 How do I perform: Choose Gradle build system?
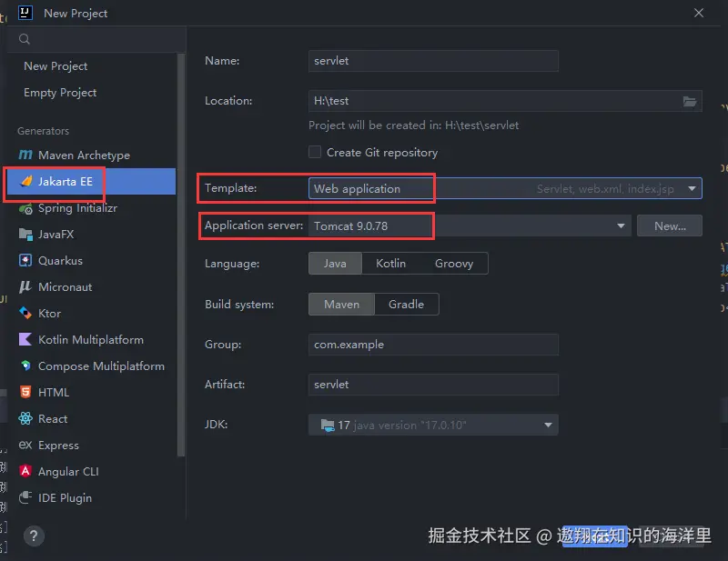click(x=406, y=305)
